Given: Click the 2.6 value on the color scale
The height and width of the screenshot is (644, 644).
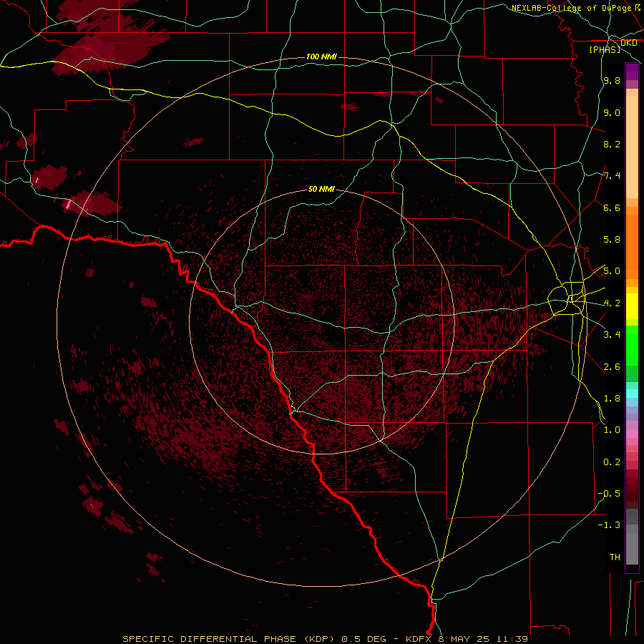Looking at the screenshot, I should coord(612,367).
